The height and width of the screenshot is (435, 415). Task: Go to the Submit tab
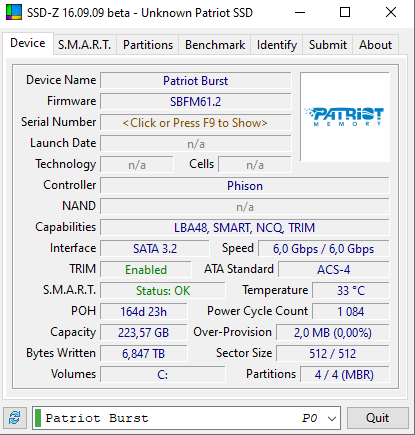328,45
